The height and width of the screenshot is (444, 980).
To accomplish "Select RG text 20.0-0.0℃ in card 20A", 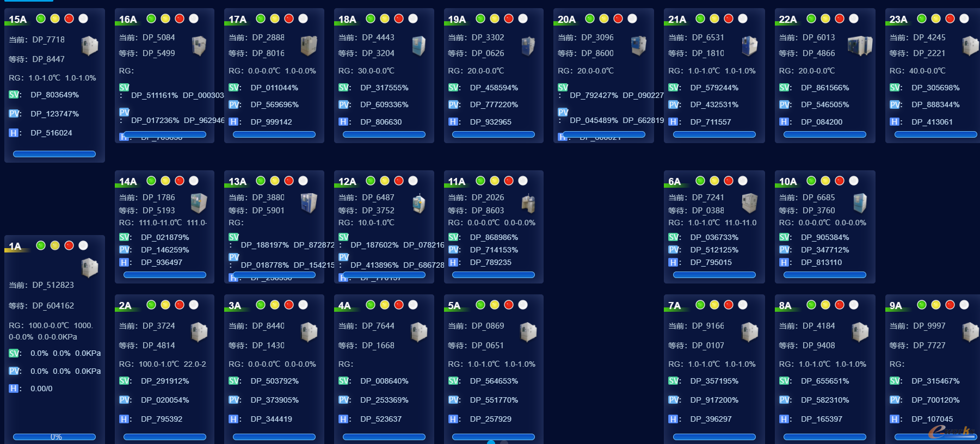I will click(595, 71).
